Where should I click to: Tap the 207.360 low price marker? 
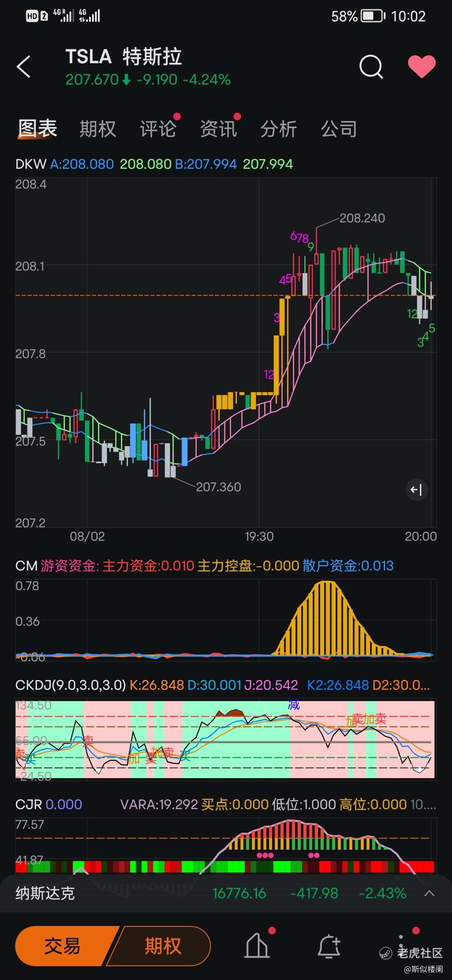click(x=218, y=487)
